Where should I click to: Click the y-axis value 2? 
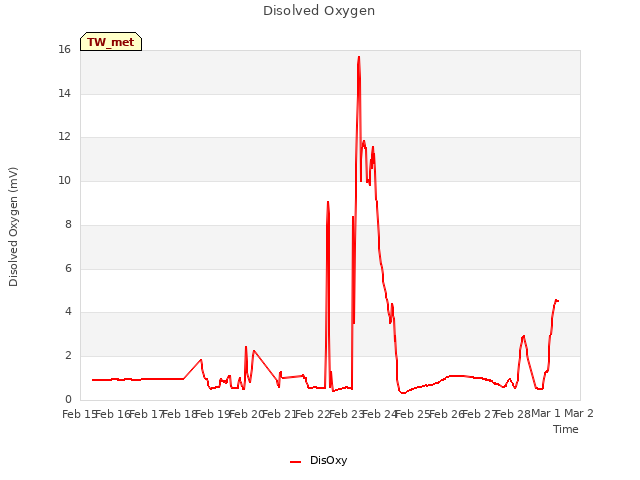point(68,356)
